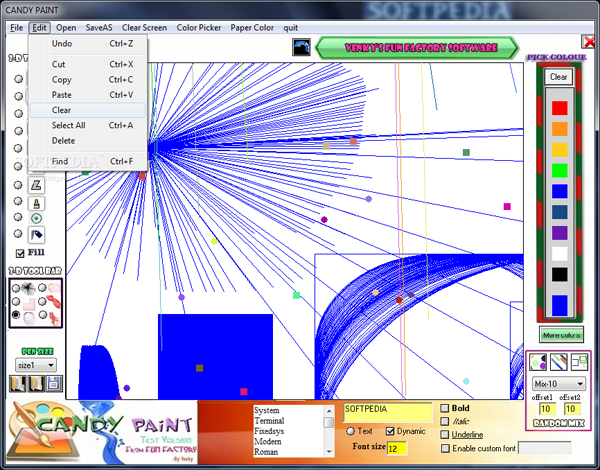Select the radio button beside starburst 3-D tool
The height and width of the screenshot is (470, 600).
tap(16, 288)
